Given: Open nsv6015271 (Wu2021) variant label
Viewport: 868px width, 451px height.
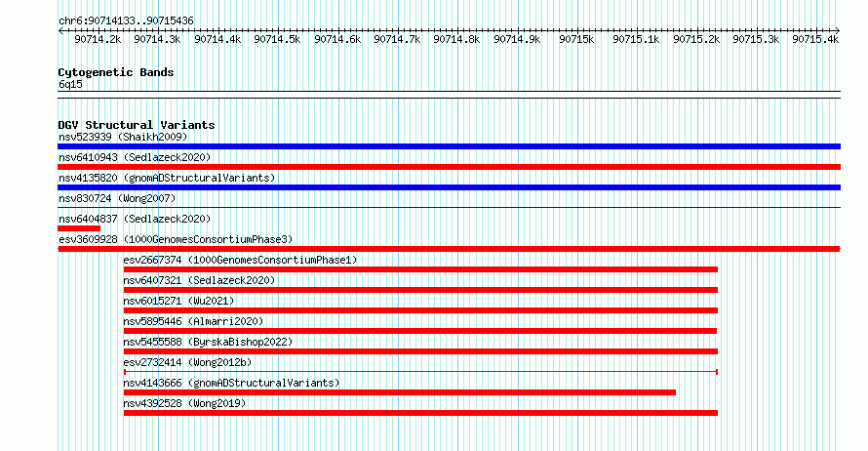Looking at the screenshot, I should 178,301.
